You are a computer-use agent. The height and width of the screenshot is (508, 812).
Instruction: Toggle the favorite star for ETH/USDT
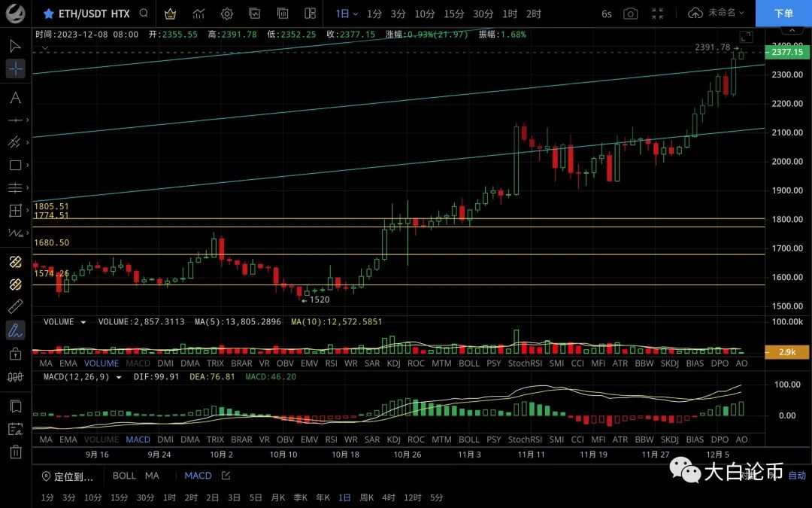coord(48,14)
